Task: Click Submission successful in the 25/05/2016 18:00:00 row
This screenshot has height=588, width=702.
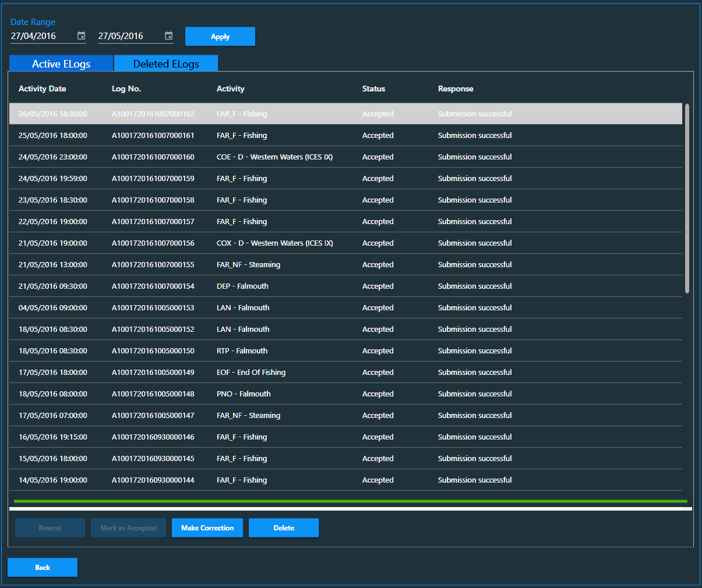Action: point(475,136)
